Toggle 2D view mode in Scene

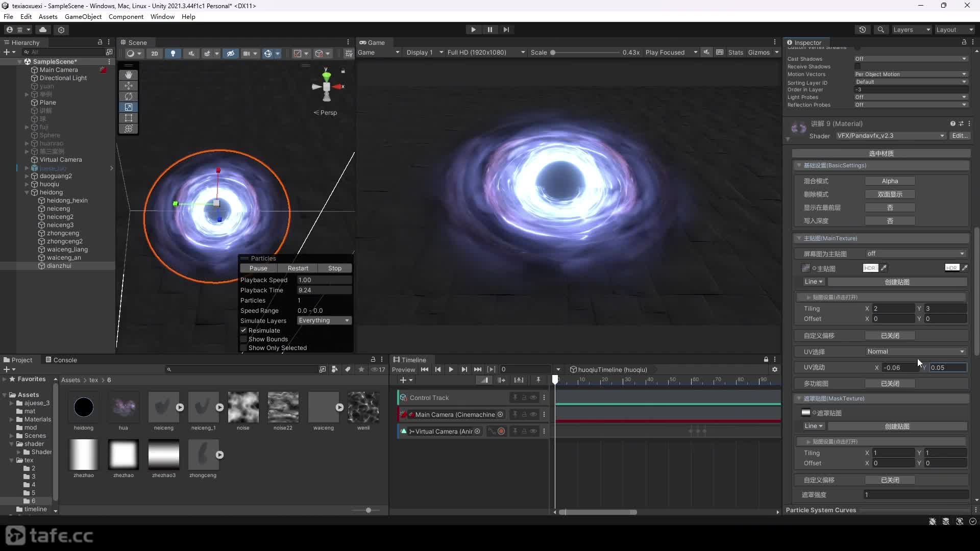155,53
